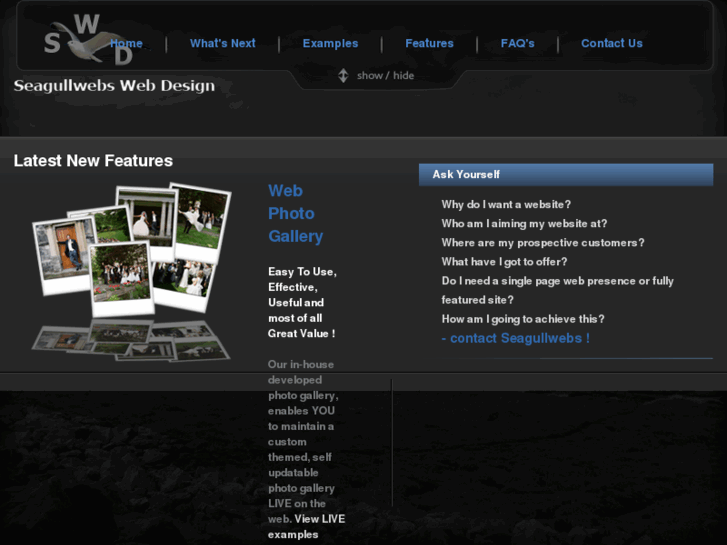Image resolution: width=727 pixels, height=545 pixels.
Task: Go to the What's Next page
Action: (x=223, y=44)
